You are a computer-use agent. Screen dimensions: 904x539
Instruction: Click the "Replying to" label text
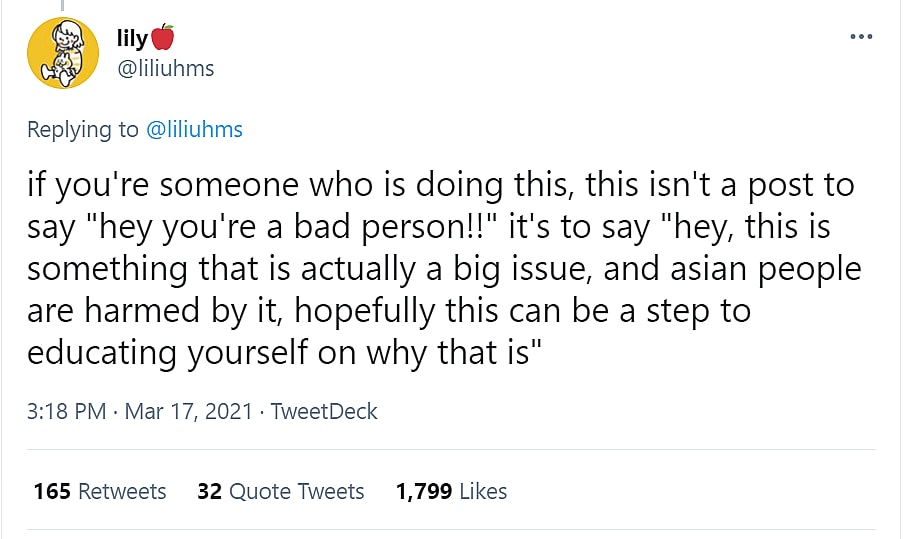tap(84, 129)
